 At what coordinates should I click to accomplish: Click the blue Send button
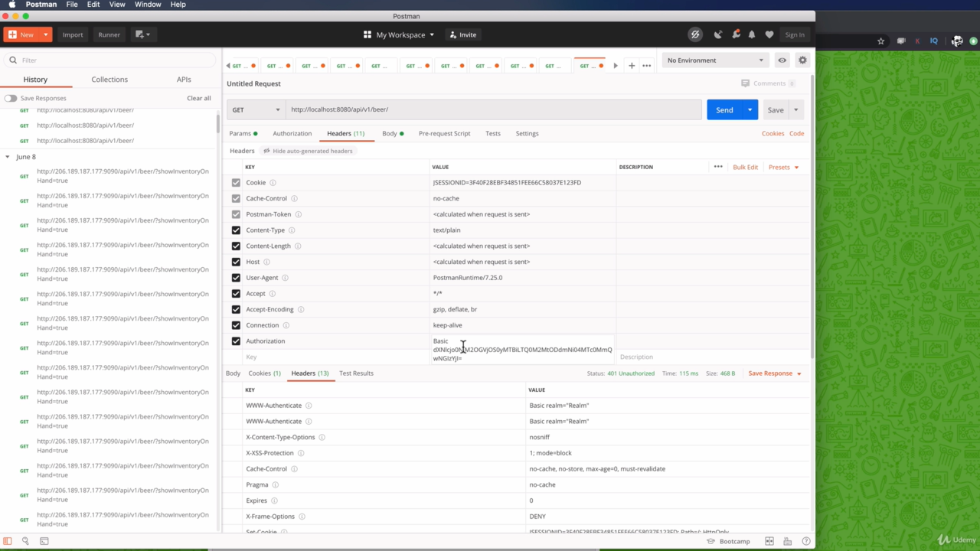tap(724, 109)
